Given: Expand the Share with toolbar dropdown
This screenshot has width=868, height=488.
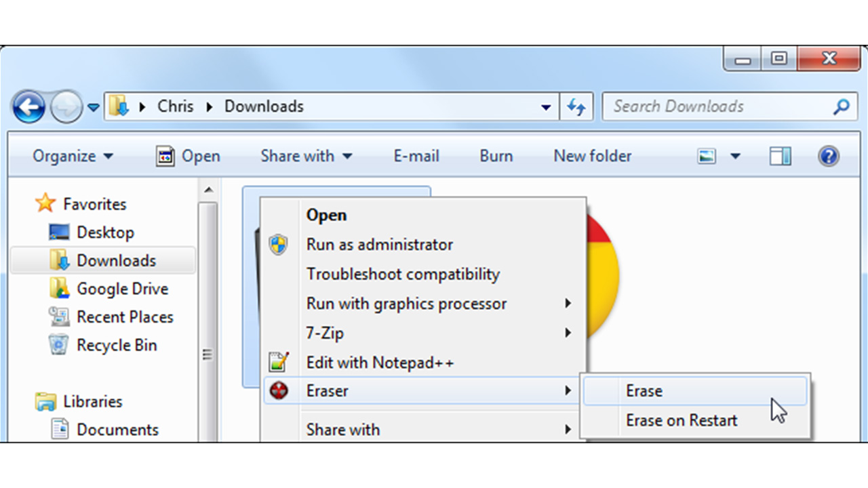Looking at the screenshot, I should 305,156.
